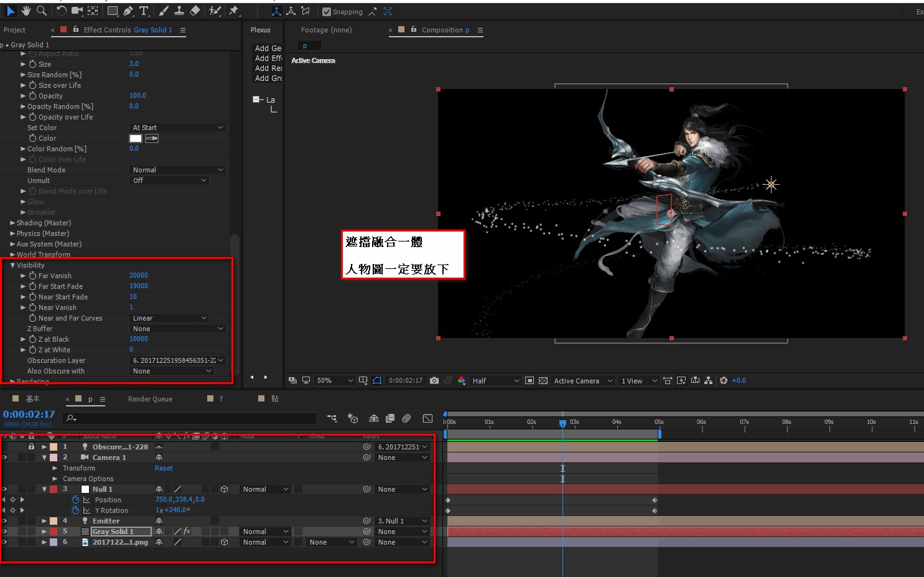This screenshot has height=577, width=924.
Task: Select the Hand tool
Action: coord(26,11)
